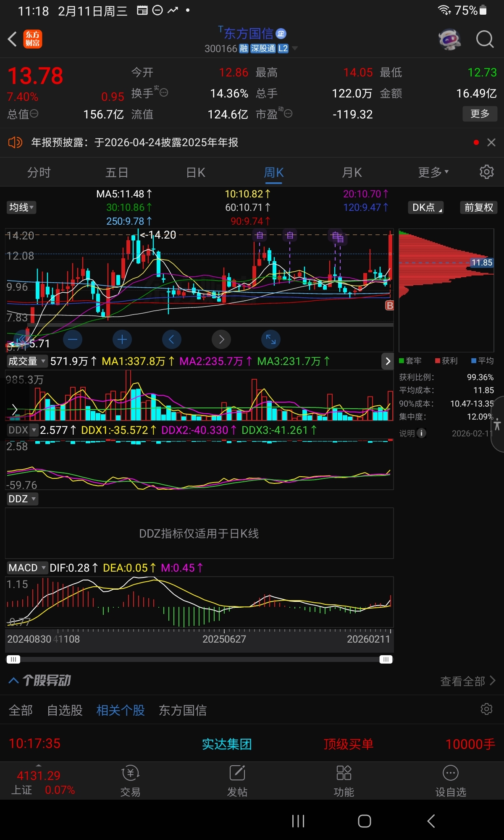504x840 pixels.
Task: Tap the 获利 legend item
Action: [446, 361]
